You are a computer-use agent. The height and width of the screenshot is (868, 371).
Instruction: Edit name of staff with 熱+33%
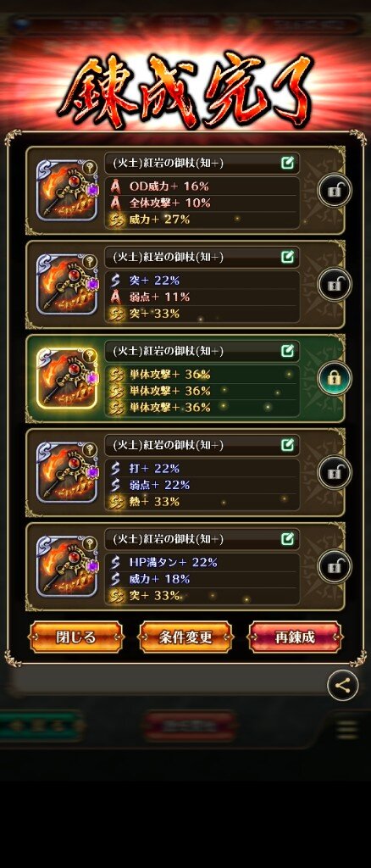pos(287,444)
